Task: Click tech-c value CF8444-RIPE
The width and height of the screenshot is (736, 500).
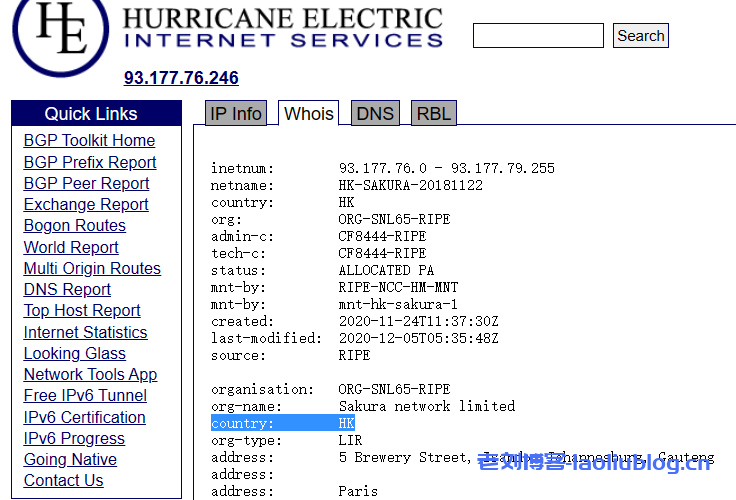Action: click(x=382, y=253)
